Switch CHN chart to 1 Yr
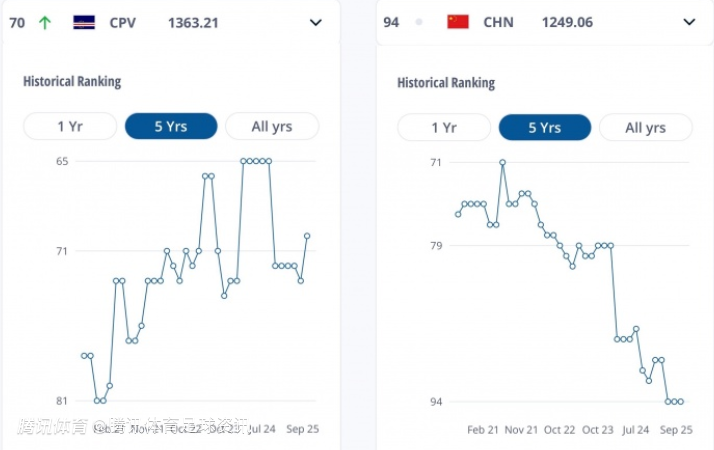The width and height of the screenshot is (714, 450). (x=444, y=127)
